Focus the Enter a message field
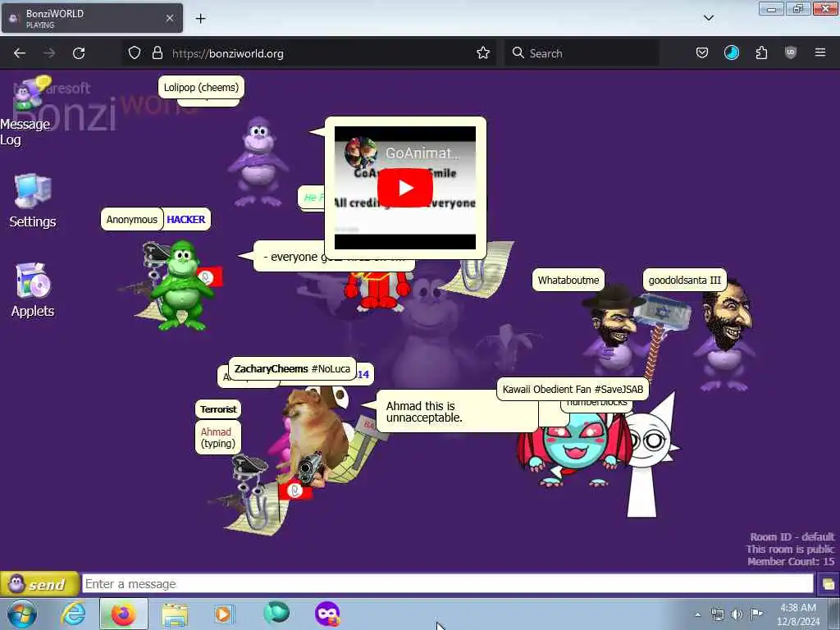The image size is (840, 630). click(447, 584)
